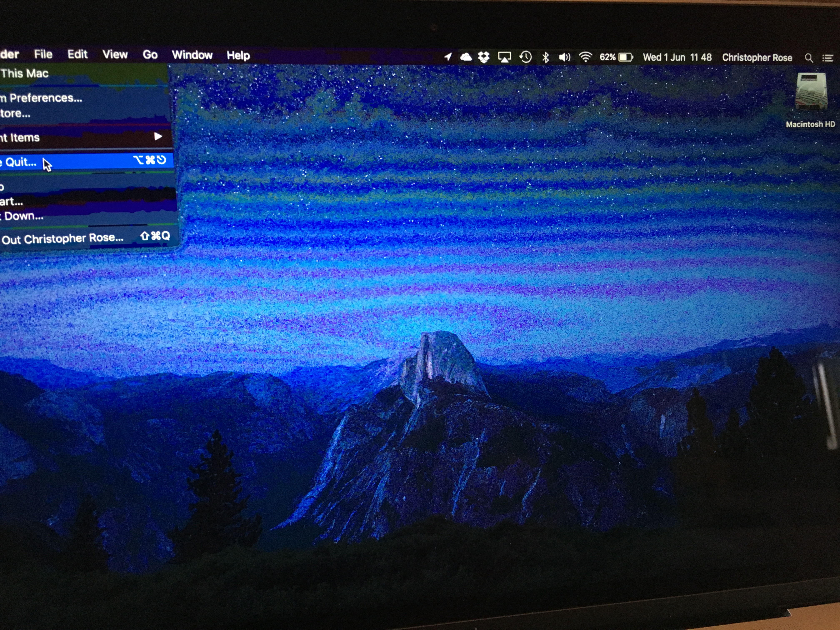Open the AirPlay display menu icon

coord(504,57)
